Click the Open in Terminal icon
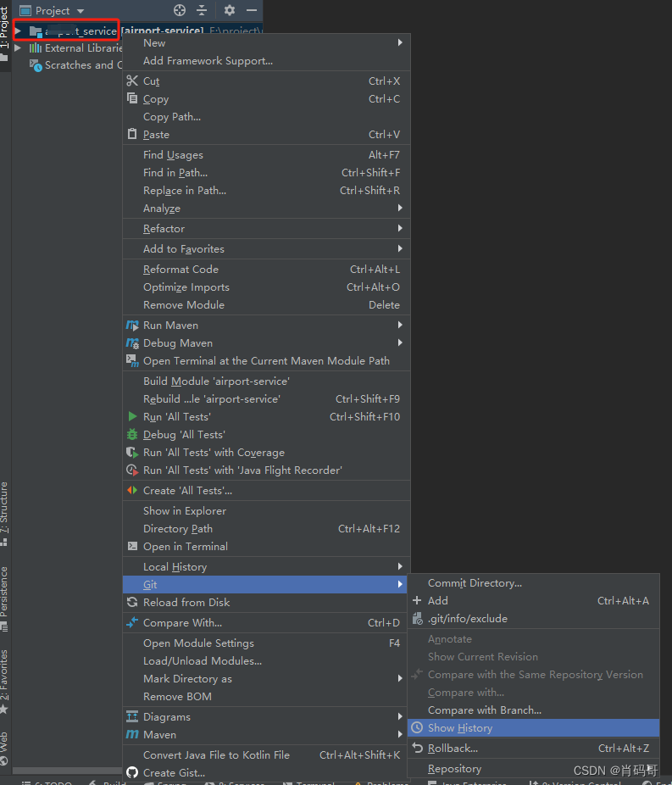The width and height of the screenshot is (672, 785). [132, 546]
